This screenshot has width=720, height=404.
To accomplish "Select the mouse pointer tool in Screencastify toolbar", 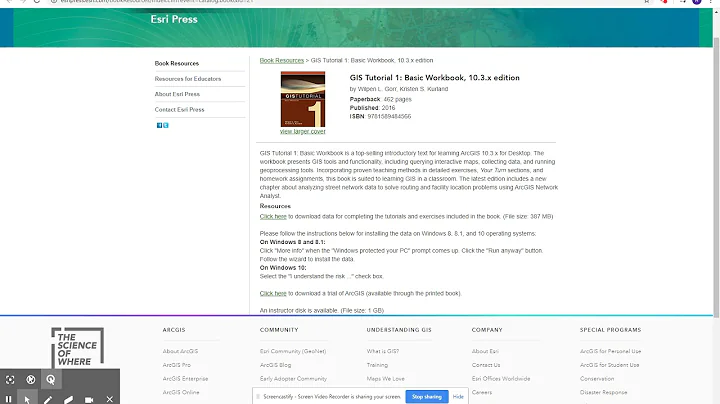I will click(x=27, y=399).
